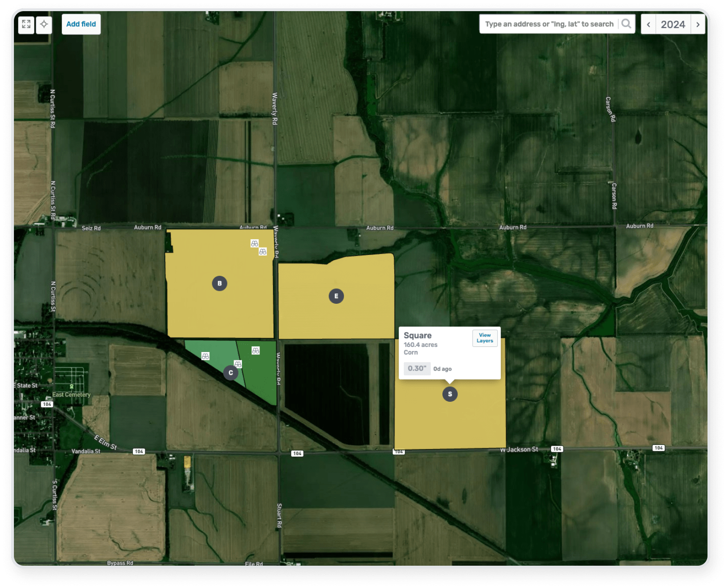Click the 0.30" rainfall badge
This screenshot has height=588, width=727.
click(417, 368)
